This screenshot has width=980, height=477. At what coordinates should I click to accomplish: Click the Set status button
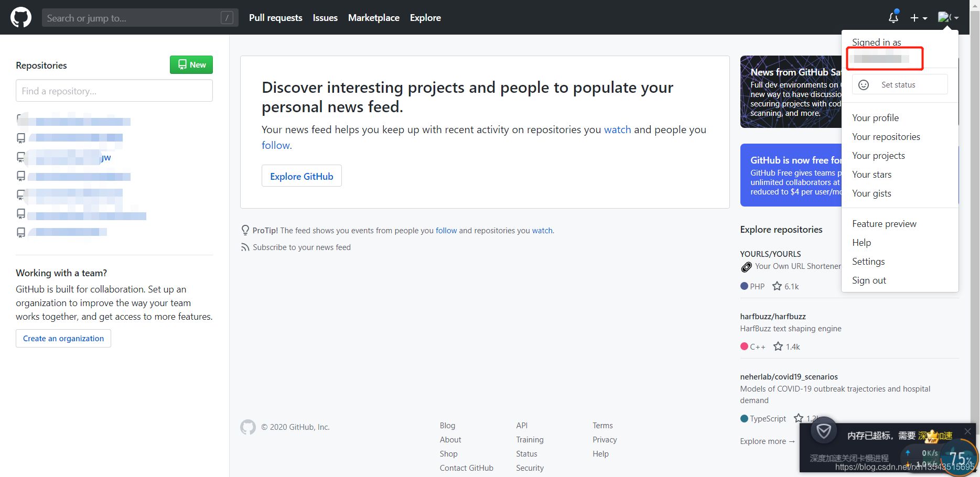[x=900, y=84]
